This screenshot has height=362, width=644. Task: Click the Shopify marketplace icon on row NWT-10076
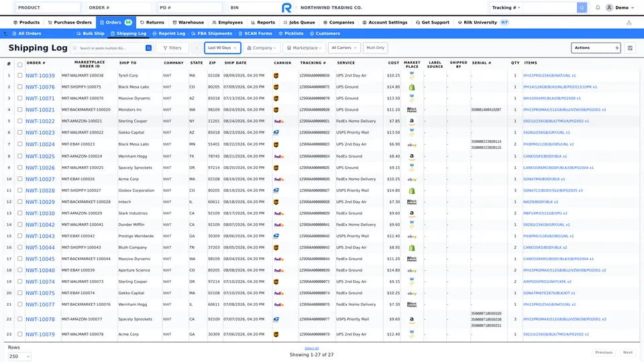(x=411, y=87)
